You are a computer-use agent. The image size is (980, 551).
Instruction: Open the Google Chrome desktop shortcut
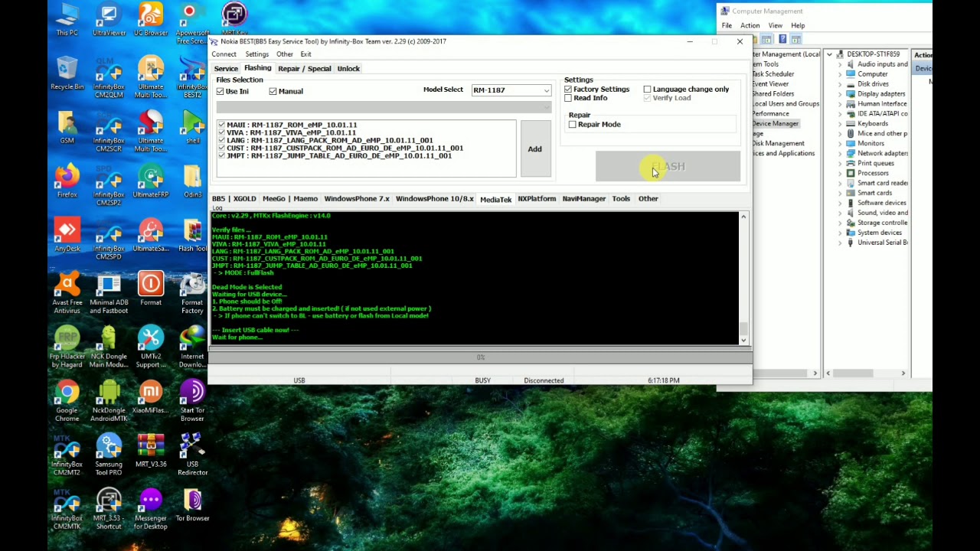[x=67, y=401]
